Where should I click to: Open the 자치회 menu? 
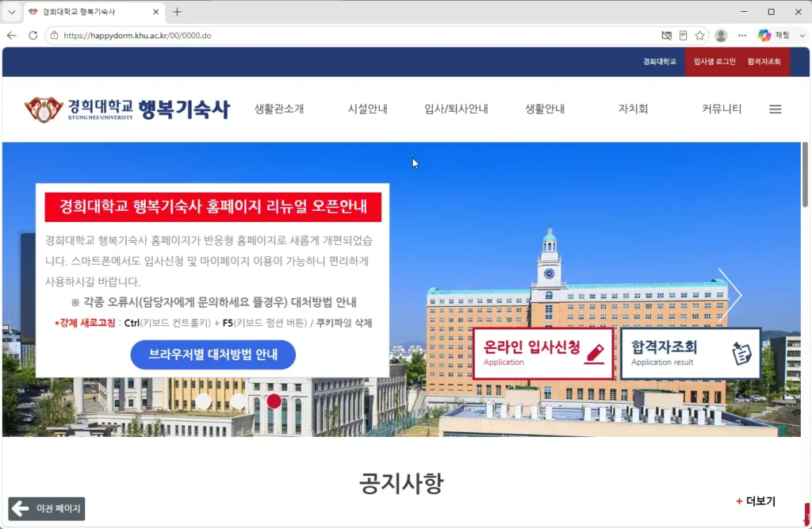pos(633,109)
